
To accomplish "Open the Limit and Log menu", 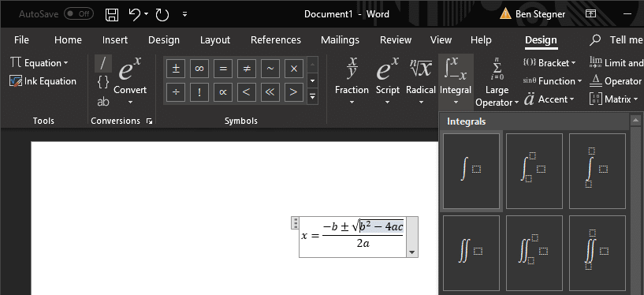I will click(616, 63).
